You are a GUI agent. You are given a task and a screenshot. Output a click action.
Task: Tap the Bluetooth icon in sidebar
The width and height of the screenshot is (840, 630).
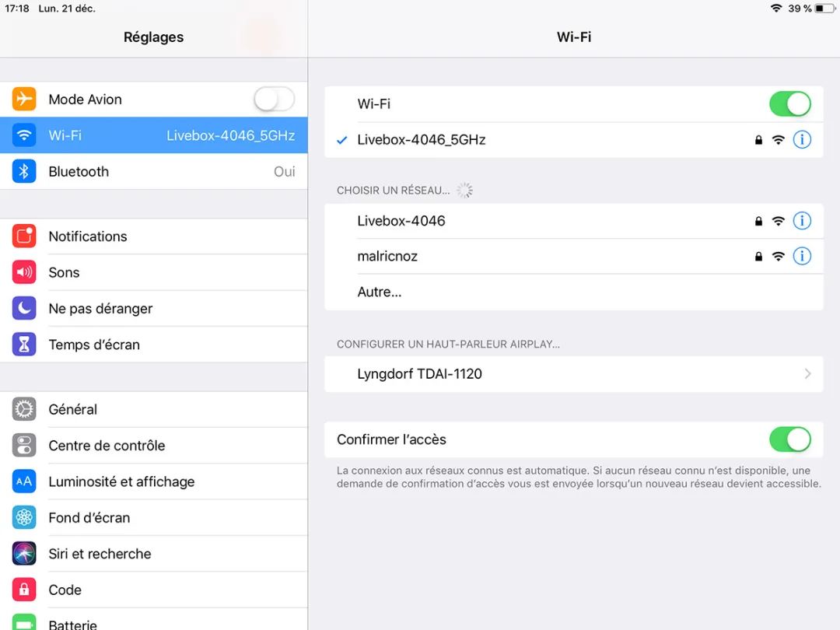click(24, 172)
